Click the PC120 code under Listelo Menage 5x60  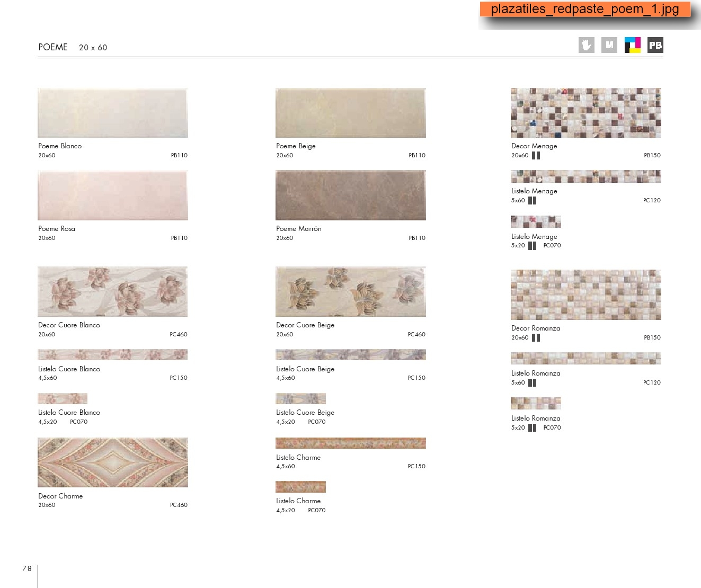tap(652, 201)
